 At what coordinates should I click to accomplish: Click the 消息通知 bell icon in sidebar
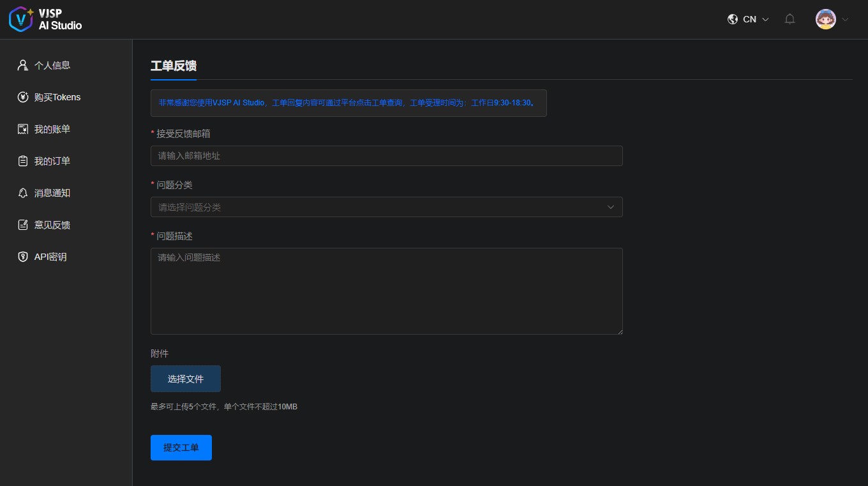23,193
